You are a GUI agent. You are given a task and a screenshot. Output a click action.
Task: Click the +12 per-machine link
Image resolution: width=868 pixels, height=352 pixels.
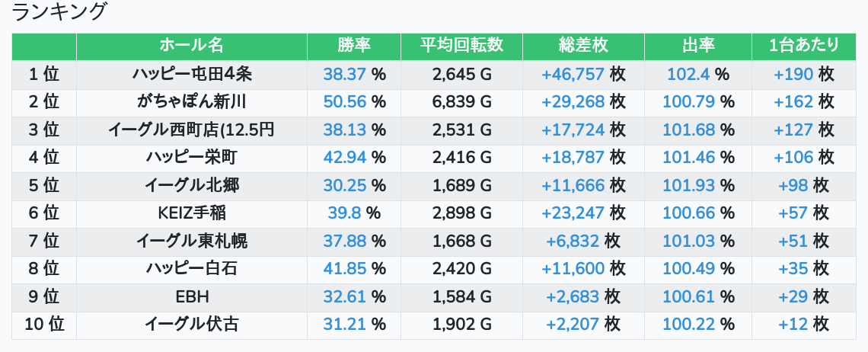pos(793,325)
